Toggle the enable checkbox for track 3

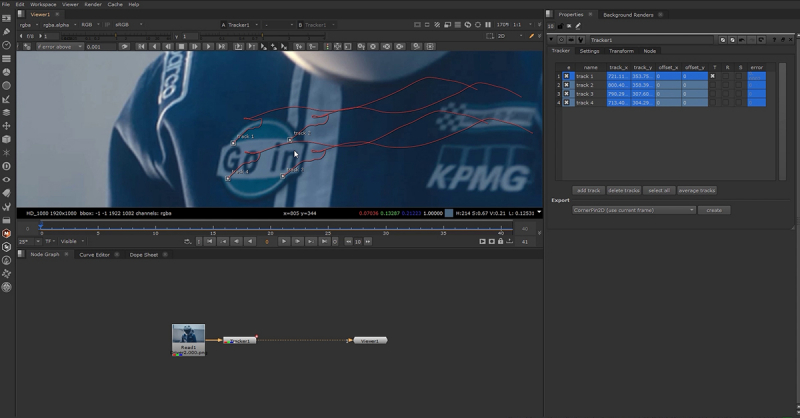[x=567, y=94]
